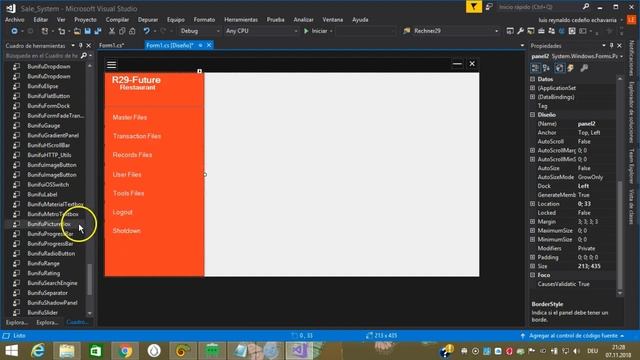
Task: Click Master Files on the form sidebar
Action: point(130,118)
